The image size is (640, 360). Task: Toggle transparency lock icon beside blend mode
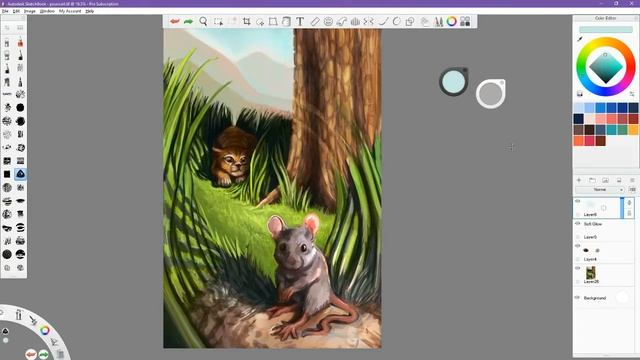632,189
